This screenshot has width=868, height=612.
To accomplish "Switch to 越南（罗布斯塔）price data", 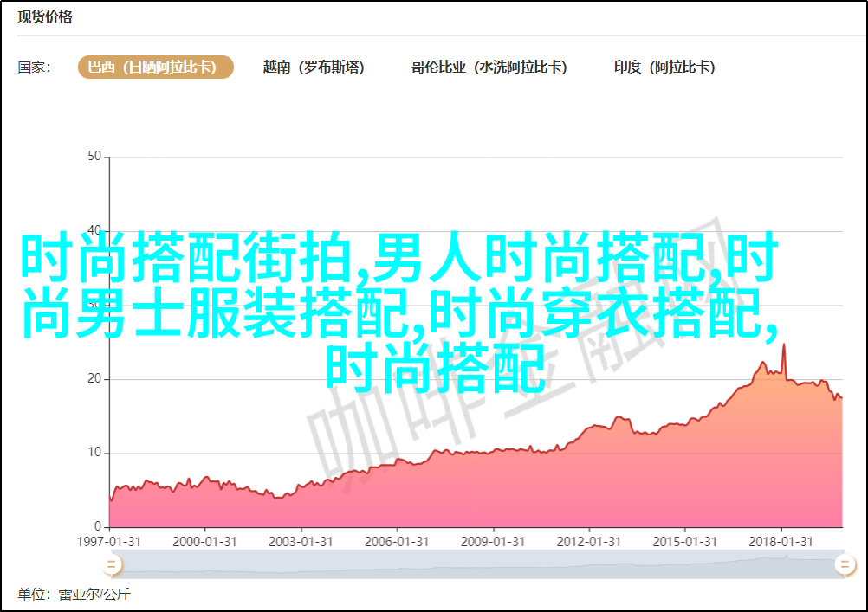I will 314,68.
